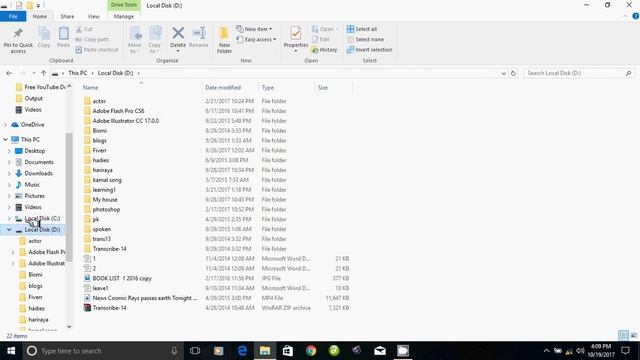Select Local Disk (C:) in tree

pyautogui.click(x=42, y=218)
